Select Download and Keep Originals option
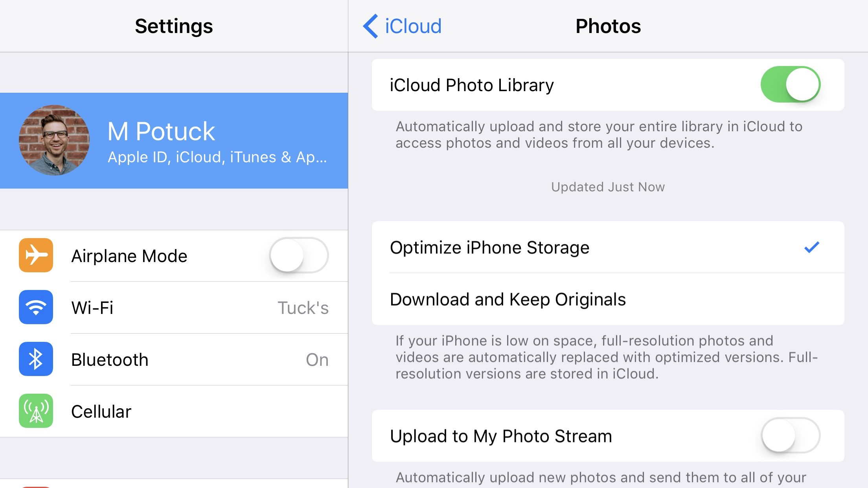The height and width of the screenshot is (488, 868). pos(608,299)
